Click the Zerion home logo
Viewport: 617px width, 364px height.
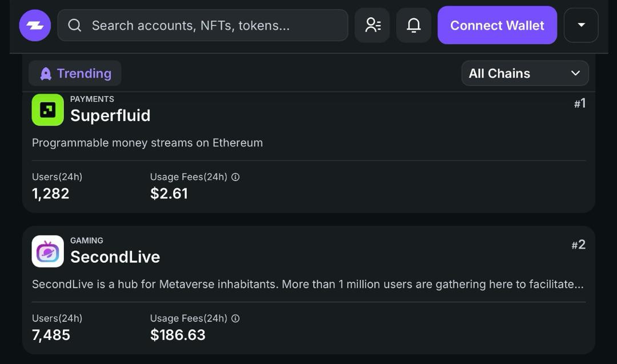pyautogui.click(x=35, y=25)
